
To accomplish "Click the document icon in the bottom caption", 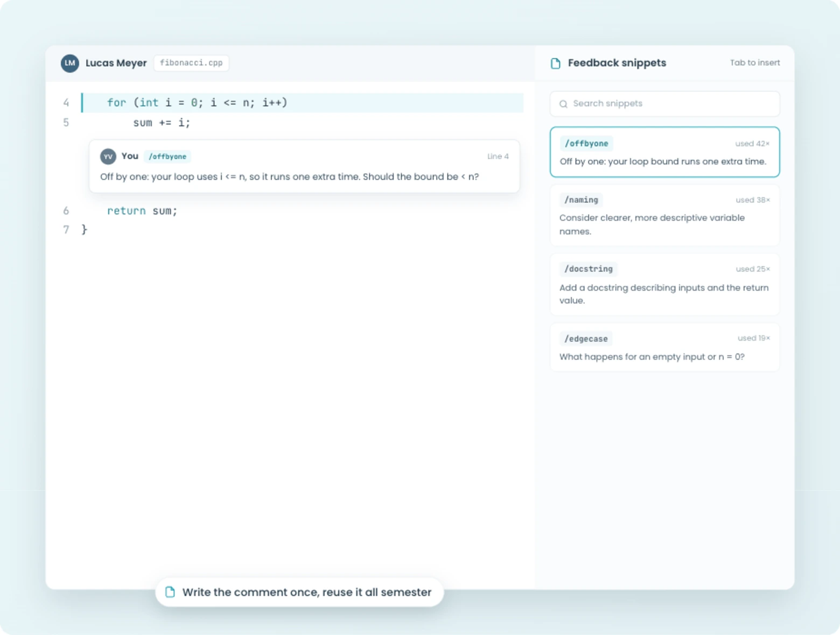I will (x=170, y=592).
